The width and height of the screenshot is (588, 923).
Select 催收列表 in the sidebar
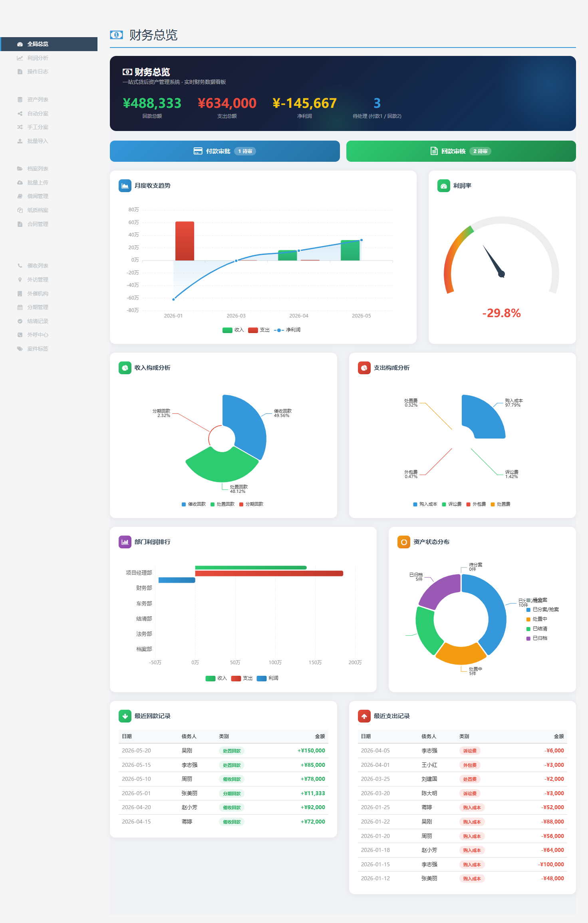tap(49, 266)
